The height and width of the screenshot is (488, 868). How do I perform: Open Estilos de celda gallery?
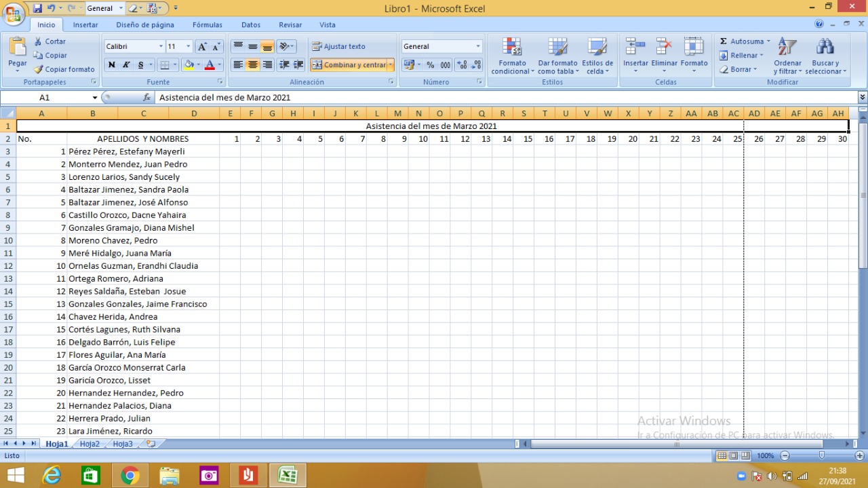click(x=597, y=56)
